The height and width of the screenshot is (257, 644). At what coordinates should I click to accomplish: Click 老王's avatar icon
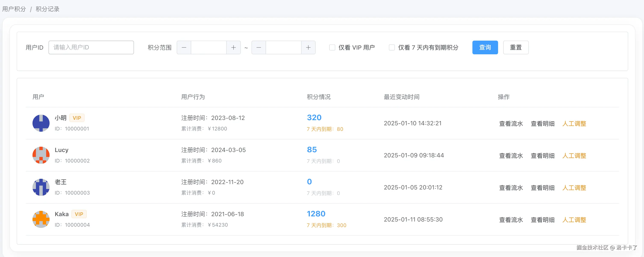(x=41, y=187)
